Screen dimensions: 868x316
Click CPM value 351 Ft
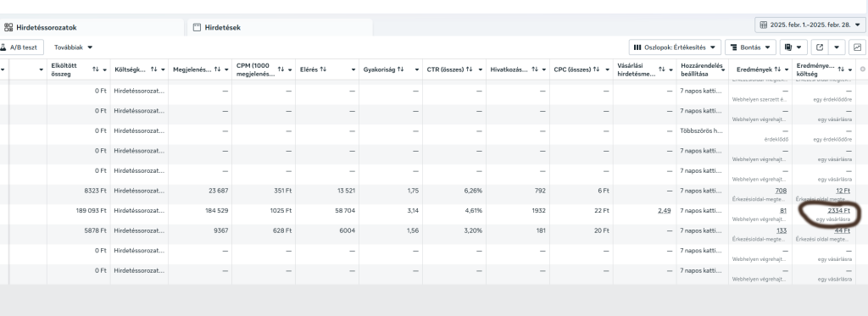click(x=282, y=191)
